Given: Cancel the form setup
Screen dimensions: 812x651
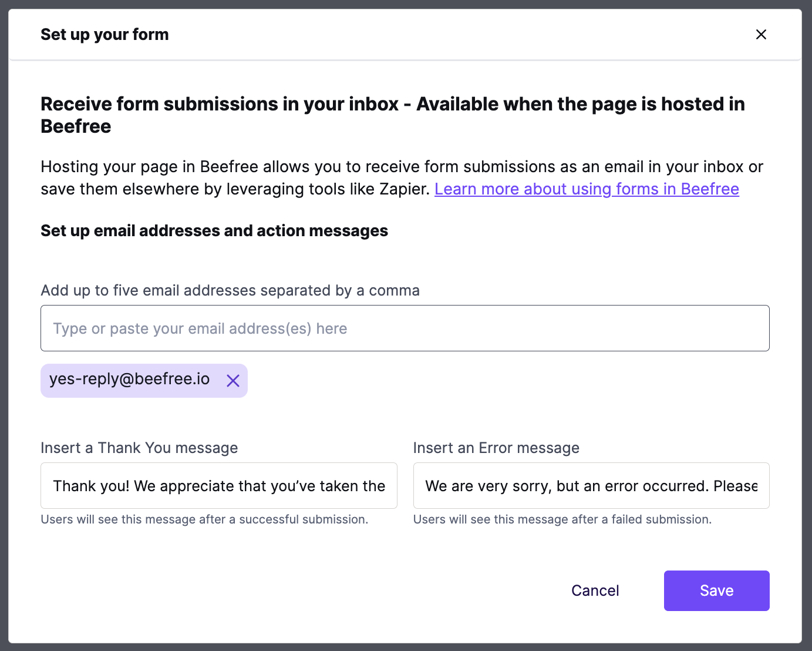Looking at the screenshot, I should tap(595, 590).
